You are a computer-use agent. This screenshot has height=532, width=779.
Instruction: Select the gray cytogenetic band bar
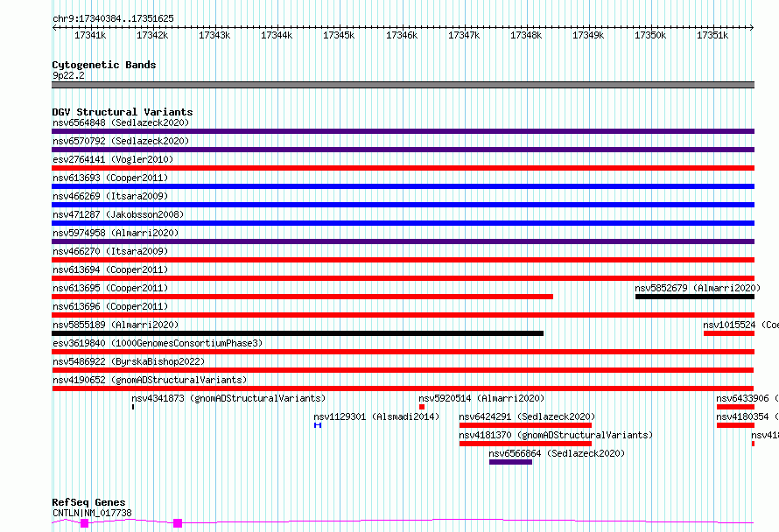pyautogui.click(x=403, y=85)
